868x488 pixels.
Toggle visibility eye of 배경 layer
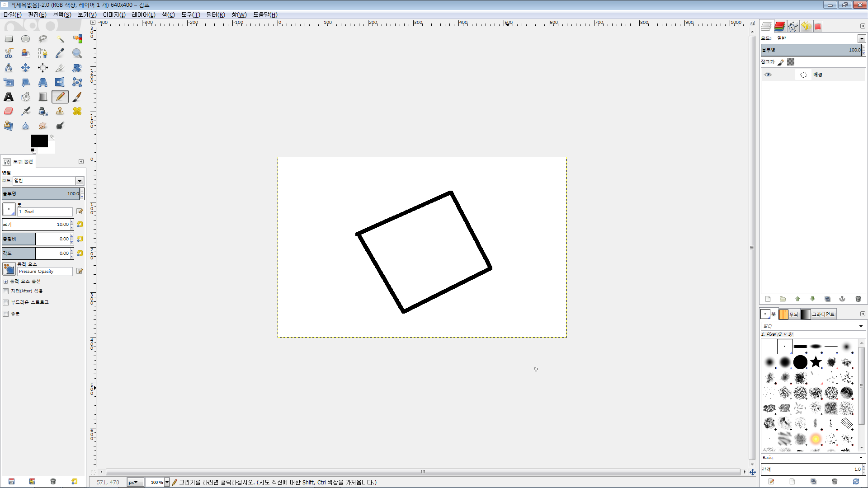(768, 75)
